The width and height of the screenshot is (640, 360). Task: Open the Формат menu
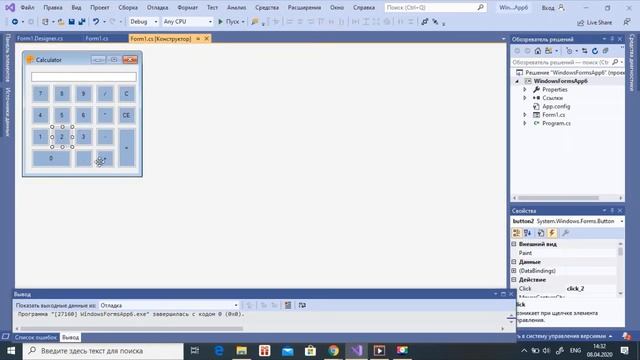point(187,7)
